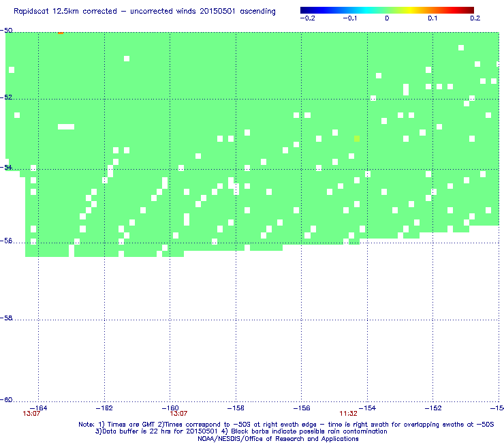504x443 pixels.
Task: Click the -0.2 color bar label
Action: (x=308, y=18)
